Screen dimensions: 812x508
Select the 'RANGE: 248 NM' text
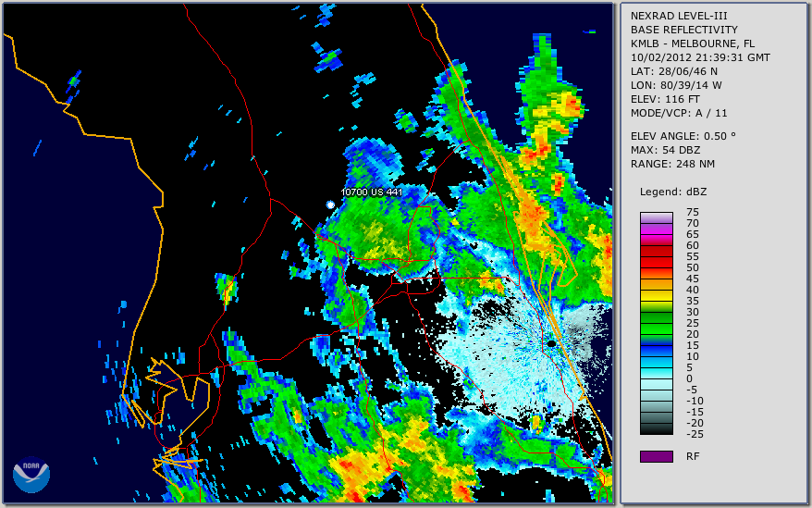672,164
